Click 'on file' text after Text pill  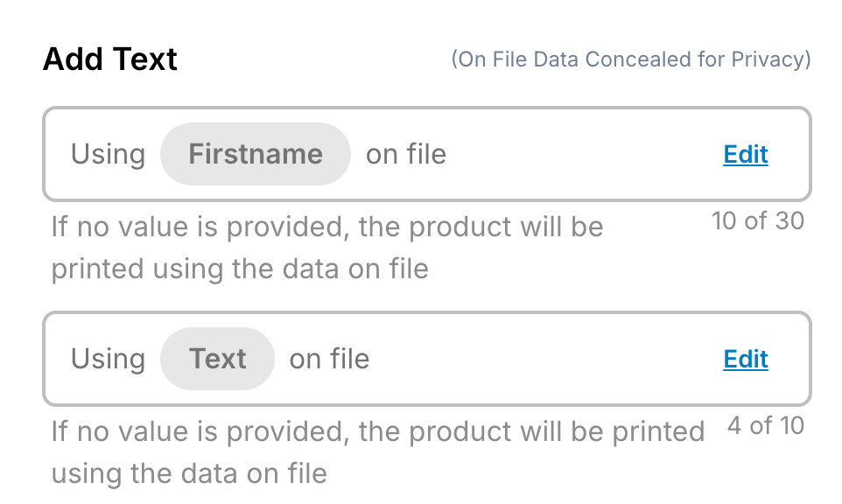[x=329, y=360]
